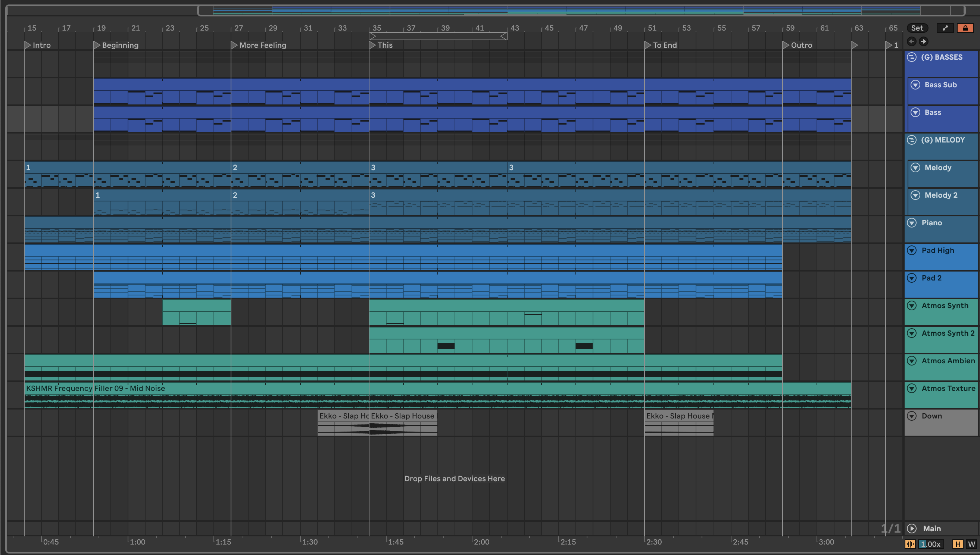Image resolution: width=980 pixels, height=555 pixels.
Task: Toggle the H optimize height button
Action: point(958,544)
